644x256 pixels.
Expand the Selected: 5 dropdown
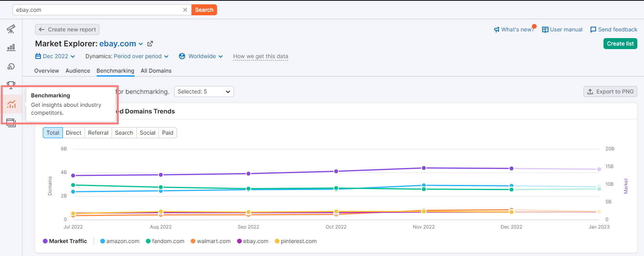click(x=204, y=91)
